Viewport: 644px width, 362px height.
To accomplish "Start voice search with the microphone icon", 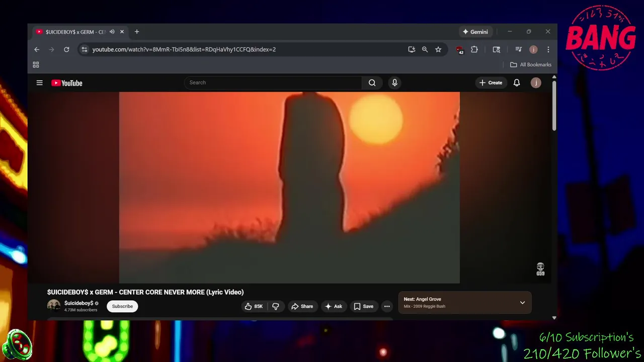I will point(394,83).
